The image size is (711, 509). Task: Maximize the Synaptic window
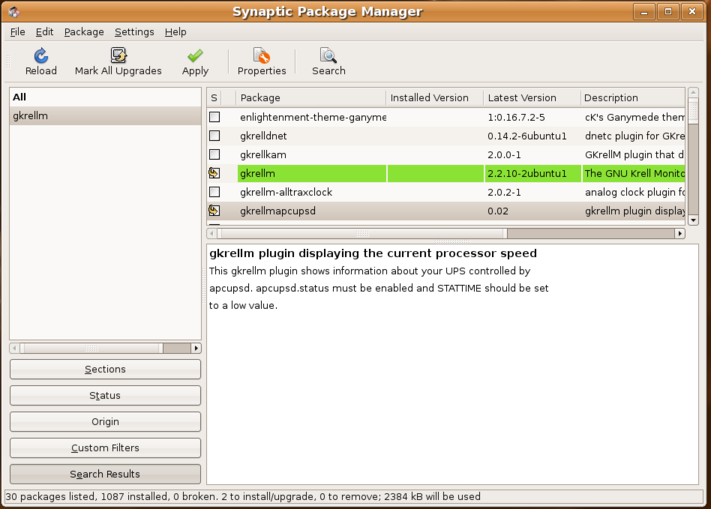pyautogui.click(x=668, y=12)
